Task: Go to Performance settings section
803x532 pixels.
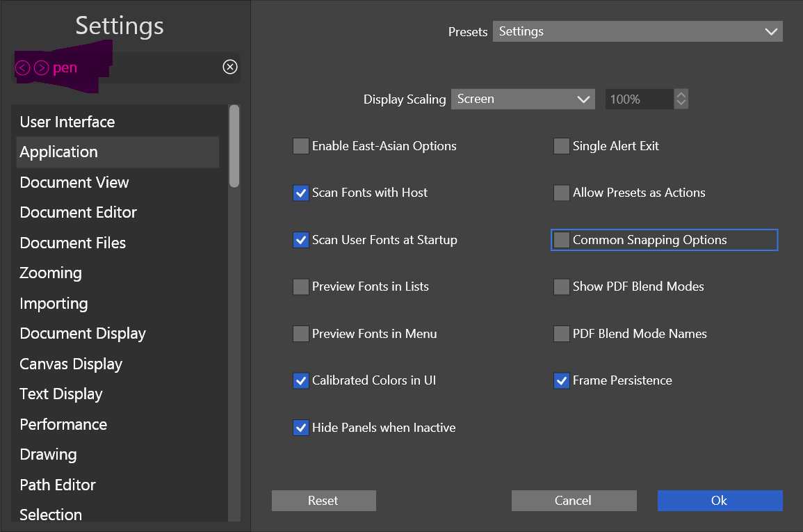Action: pos(63,424)
